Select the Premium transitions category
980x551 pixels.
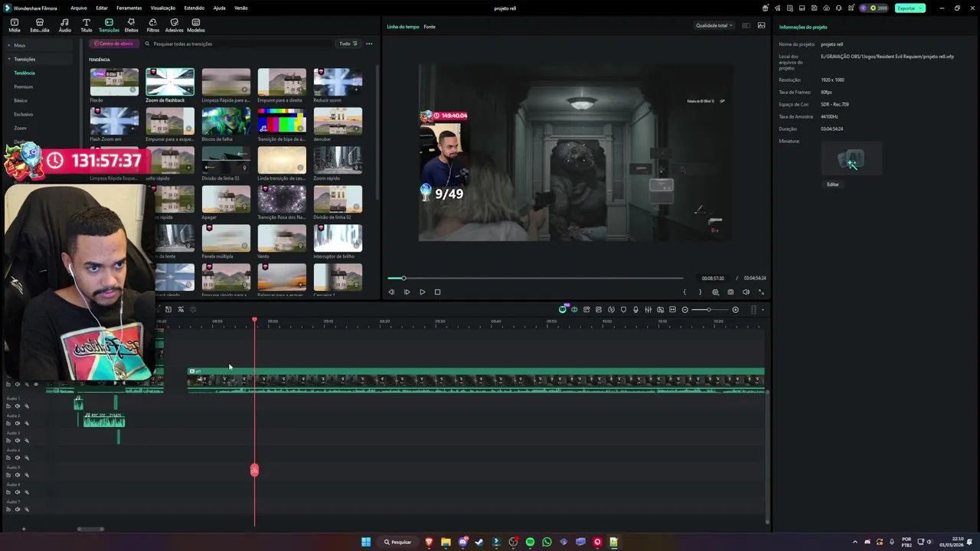(23, 86)
